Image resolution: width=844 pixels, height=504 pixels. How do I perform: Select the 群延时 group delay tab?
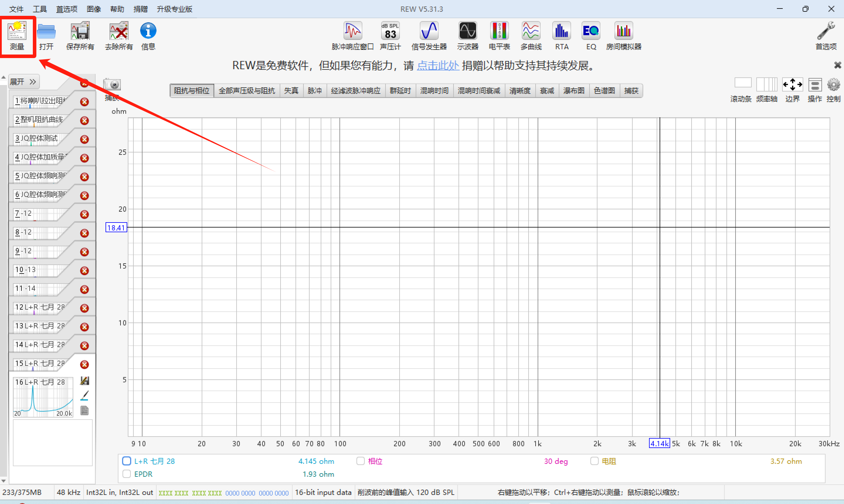coord(400,91)
